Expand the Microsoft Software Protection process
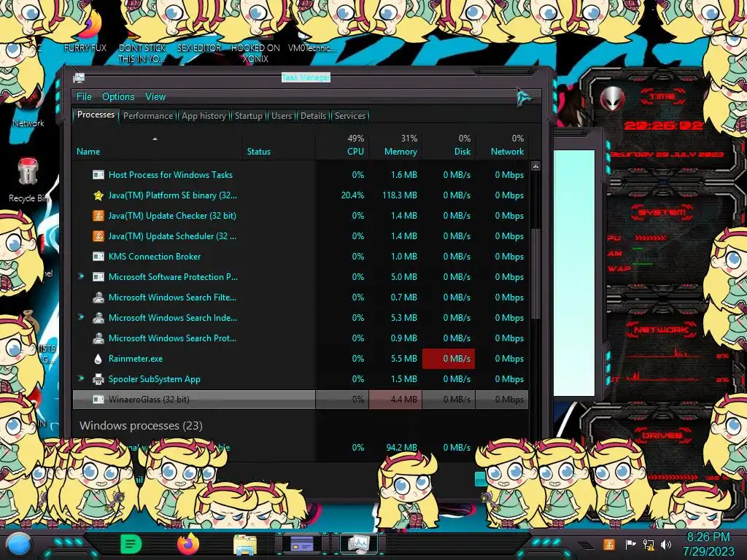The height and width of the screenshot is (560, 747). [x=81, y=276]
